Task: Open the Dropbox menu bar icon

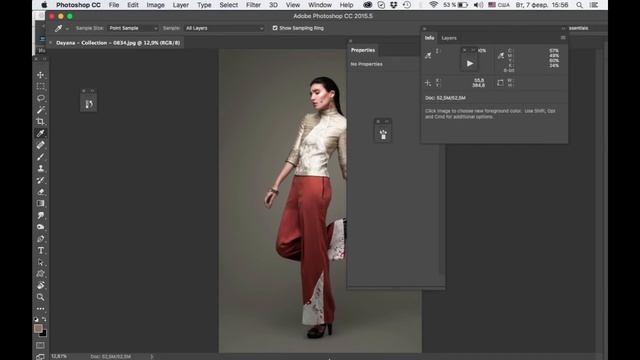Action: [x=393, y=5]
